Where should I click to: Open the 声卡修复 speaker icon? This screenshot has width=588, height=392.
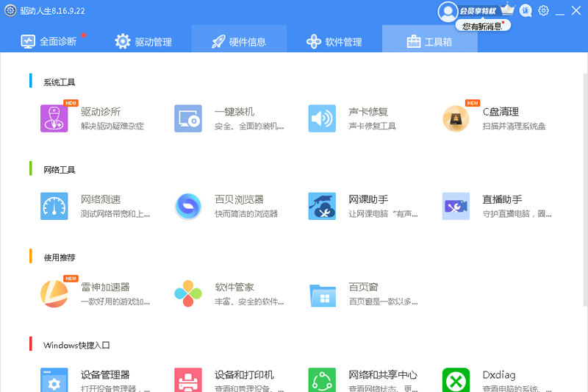[x=322, y=118]
